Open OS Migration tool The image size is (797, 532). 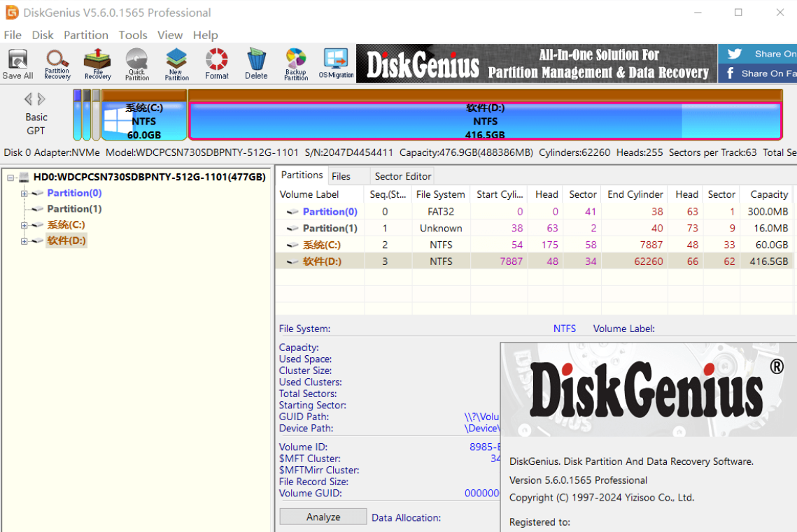tap(336, 64)
